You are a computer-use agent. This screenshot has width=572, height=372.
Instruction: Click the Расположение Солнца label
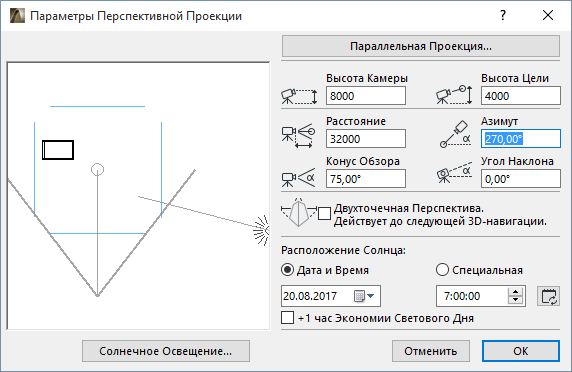pyautogui.click(x=343, y=251)
